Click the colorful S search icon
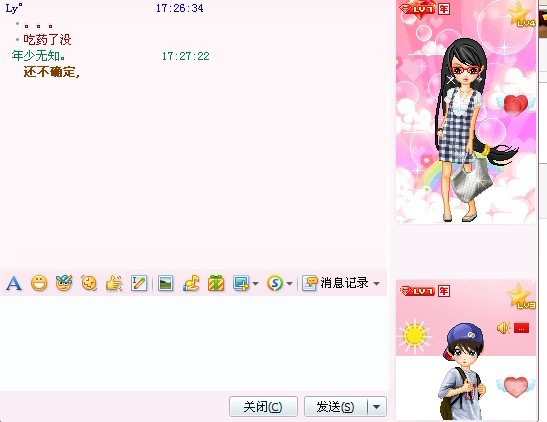The height and width of the screenshot is (422, 547). pyautogui.click(x=275, y=283)
